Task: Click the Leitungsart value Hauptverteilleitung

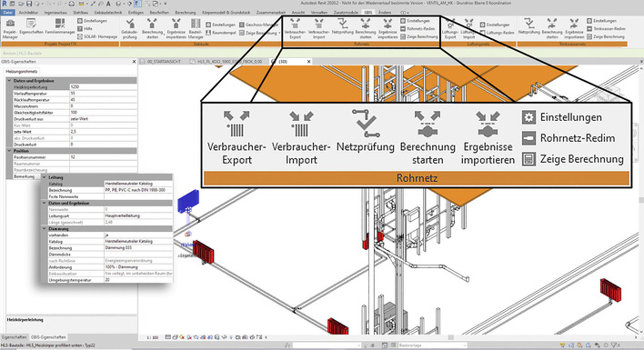Action: [138, 215]
